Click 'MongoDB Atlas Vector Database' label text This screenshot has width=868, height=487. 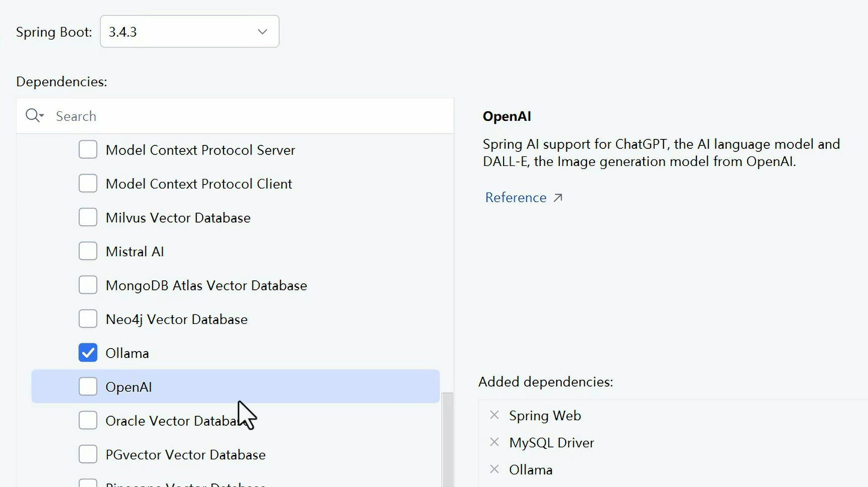click(206, 286)
